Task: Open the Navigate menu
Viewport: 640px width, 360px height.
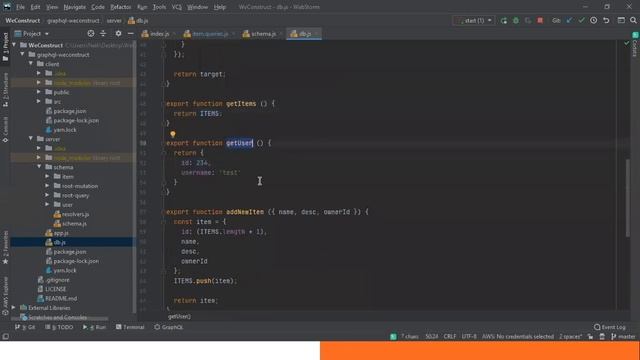Action: pyautogui.click(x=75, y=7)
